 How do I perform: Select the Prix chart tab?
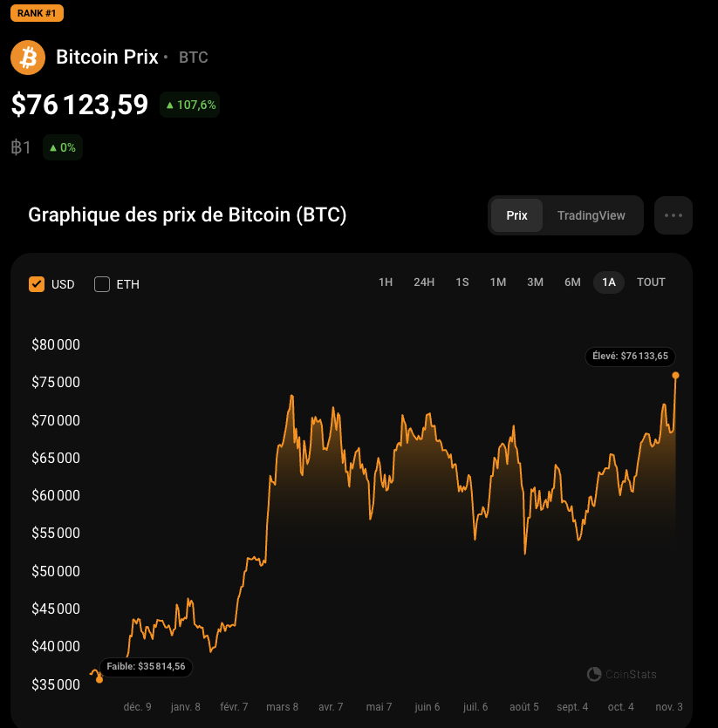(516, 215)
